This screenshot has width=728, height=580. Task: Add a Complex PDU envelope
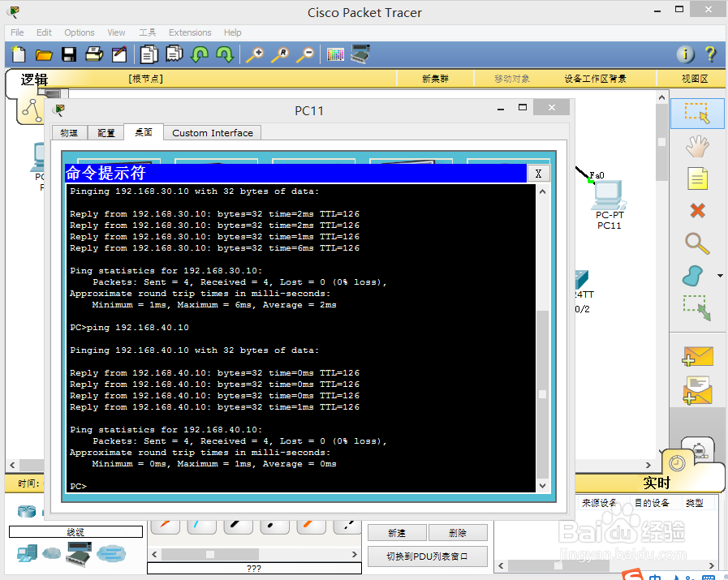tap(697, 391)
